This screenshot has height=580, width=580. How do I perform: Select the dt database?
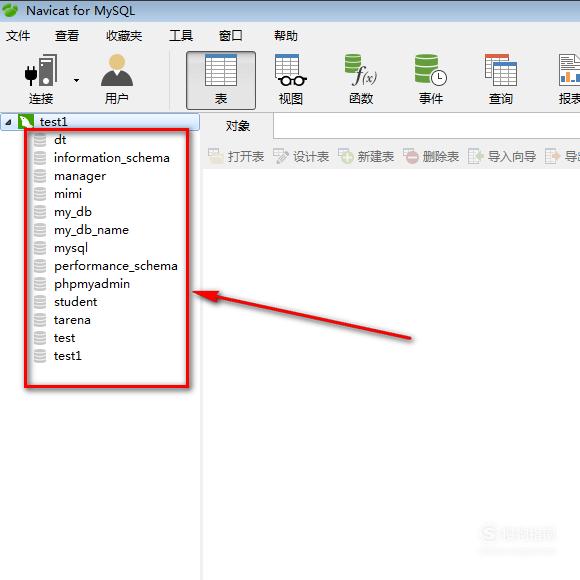pyautogui.click(x=60, y=139)
